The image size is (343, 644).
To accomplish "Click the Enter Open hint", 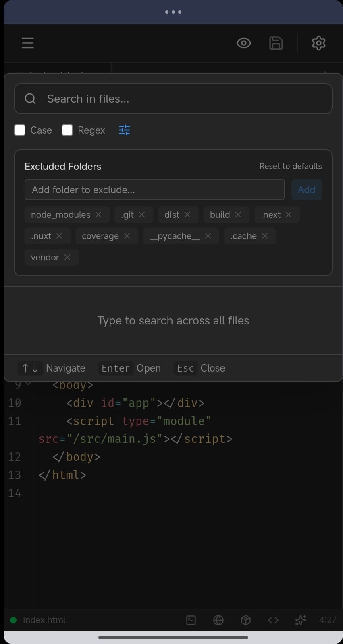I will pos(130,368).
